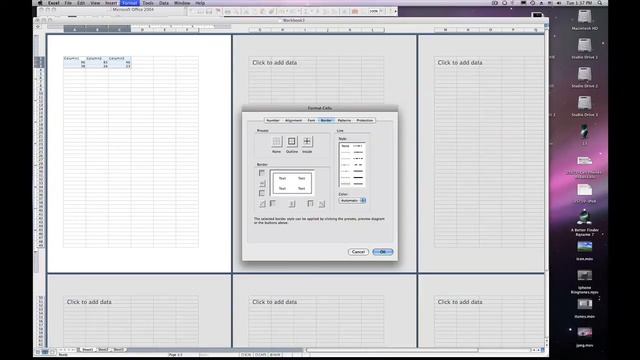
Task: Open the Apple menu
Action: pyautogui.click(x=40, y=3)
